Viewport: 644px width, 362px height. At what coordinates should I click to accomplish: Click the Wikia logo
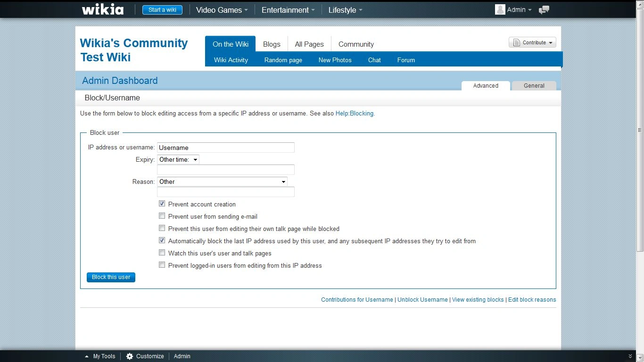[x=103, y=10]
